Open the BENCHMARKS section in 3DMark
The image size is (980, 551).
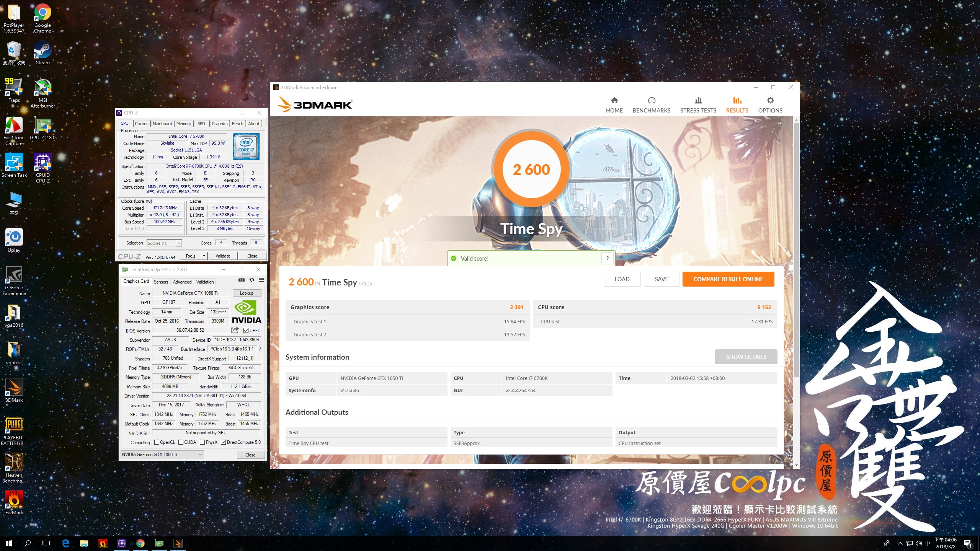[651, 105]
